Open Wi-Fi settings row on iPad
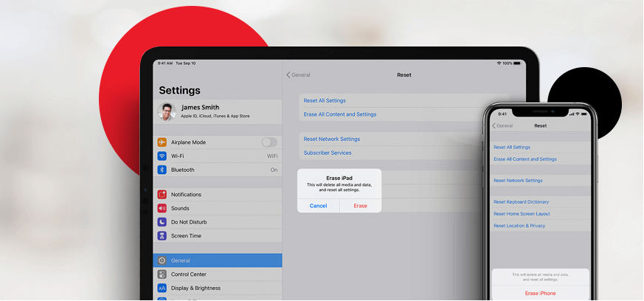Screen dimensions: 644x301 pos(218,156)
